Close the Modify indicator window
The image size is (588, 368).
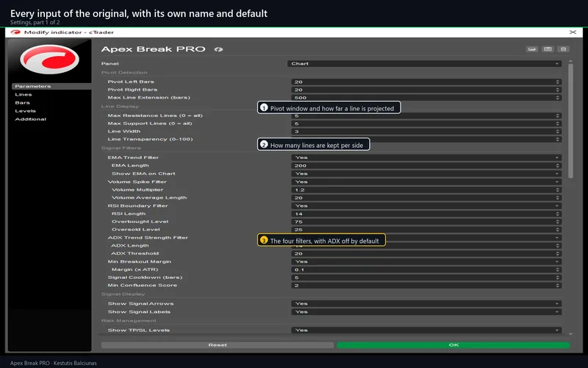click(573, 32)
